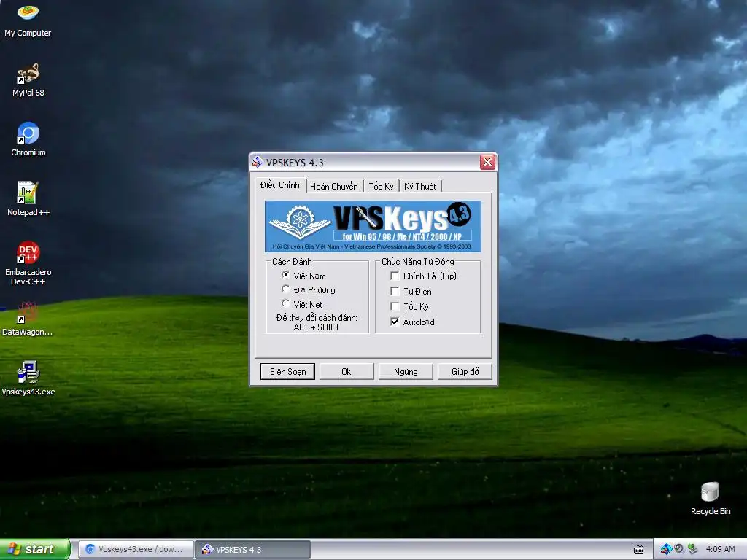Open the Windows start menu

pyautogui.click(x=35, y=550)
